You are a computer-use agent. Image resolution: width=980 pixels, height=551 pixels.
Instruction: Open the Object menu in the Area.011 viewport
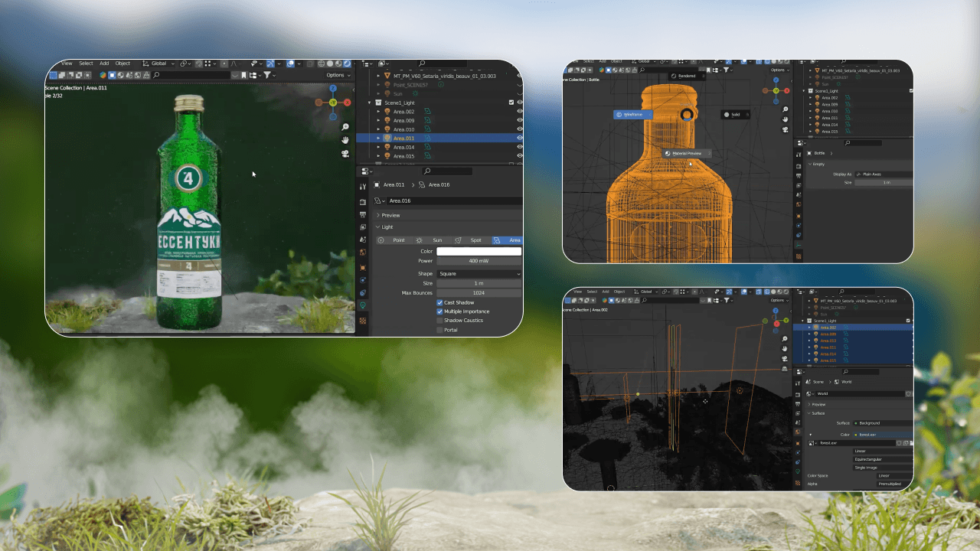pos(122,64)
